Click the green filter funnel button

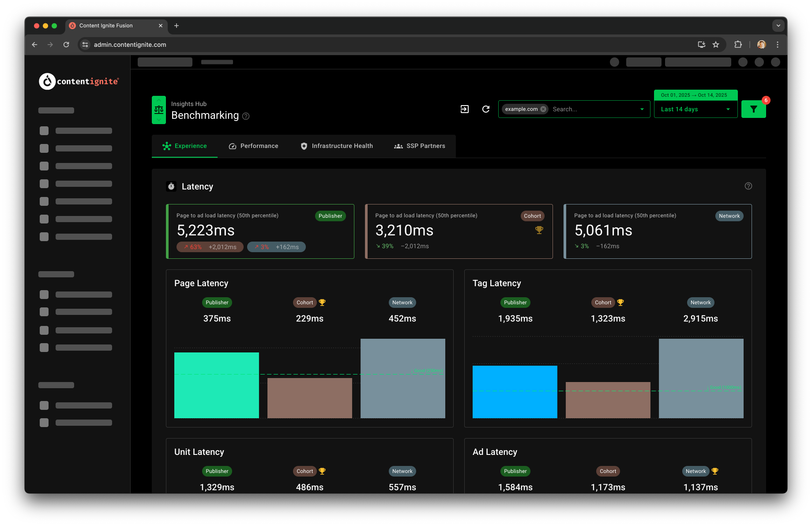point(753,109)
